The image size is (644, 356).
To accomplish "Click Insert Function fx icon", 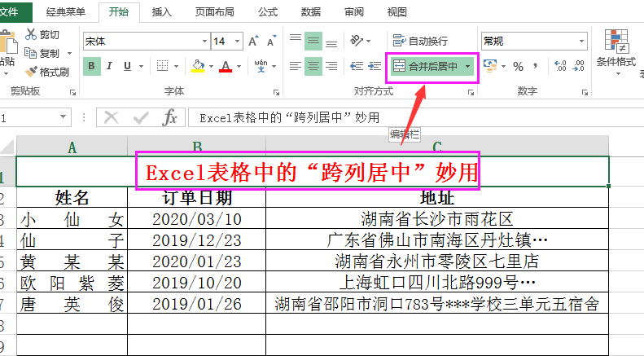I will tap(169, 118).
